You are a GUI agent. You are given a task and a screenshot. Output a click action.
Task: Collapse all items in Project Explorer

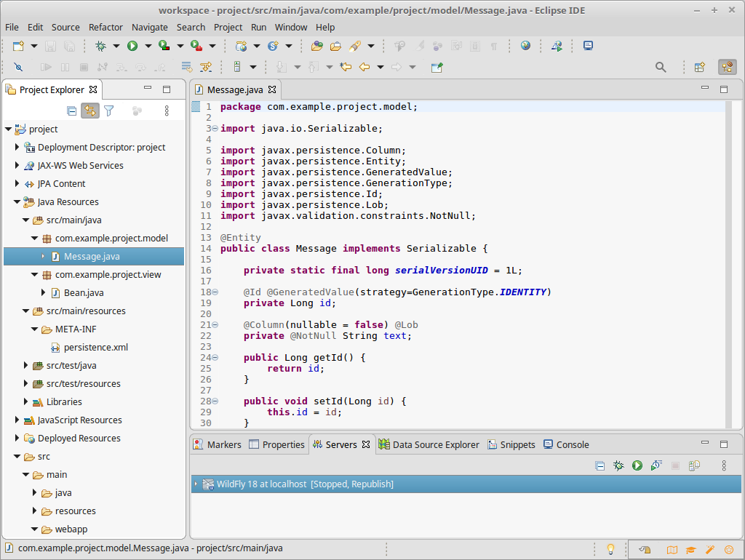pos(71,111)
